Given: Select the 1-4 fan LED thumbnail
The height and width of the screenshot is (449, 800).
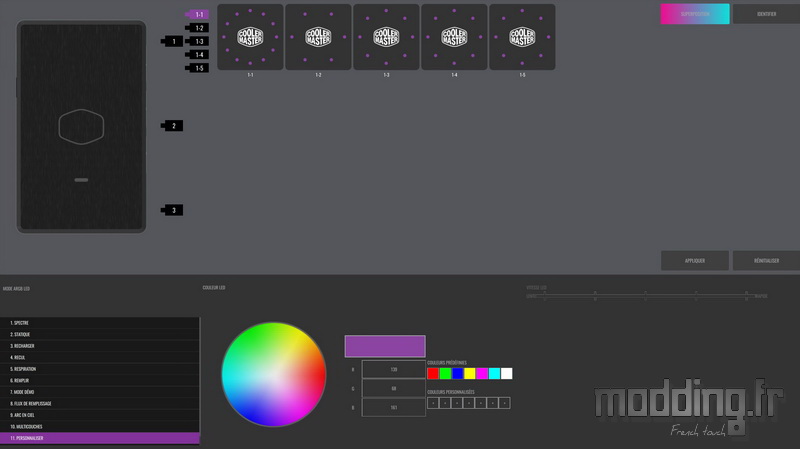Looking at the screenshot, I should [x=454, y=37].
